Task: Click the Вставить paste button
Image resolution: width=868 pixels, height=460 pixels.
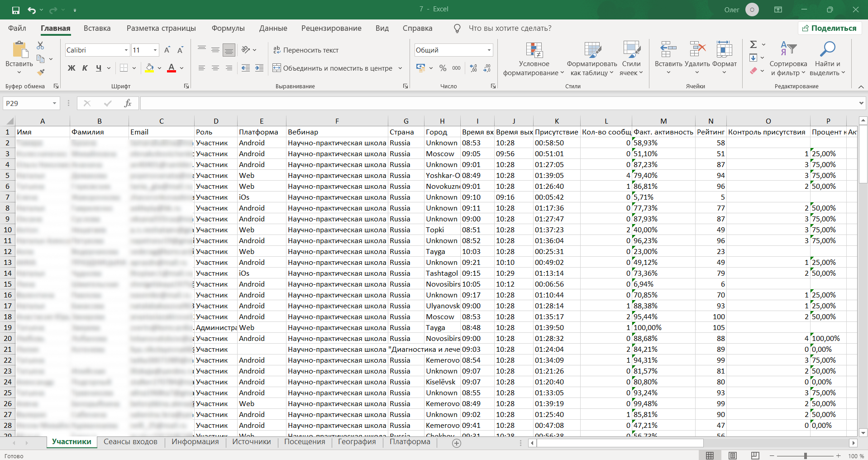Action: click(19, 58)
